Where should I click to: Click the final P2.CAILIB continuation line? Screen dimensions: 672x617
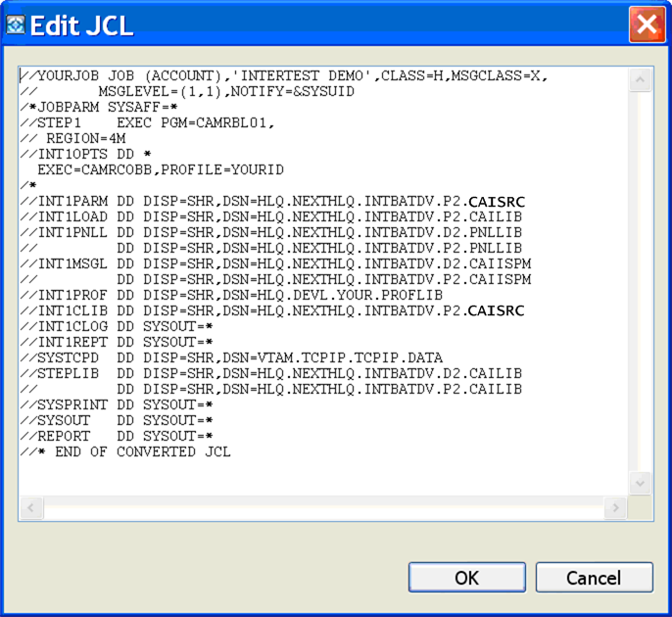click(270, 389)
